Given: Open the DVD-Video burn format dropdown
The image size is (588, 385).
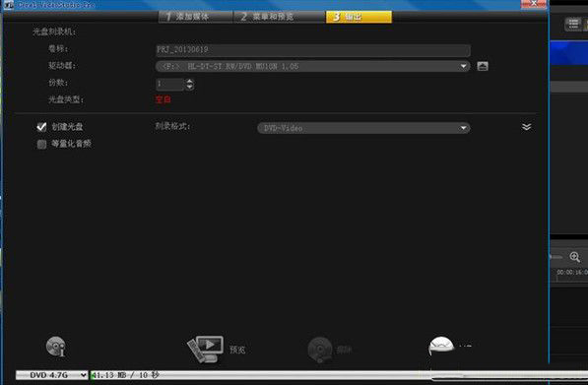Looking at the screenshot, I should coord(363,128).
